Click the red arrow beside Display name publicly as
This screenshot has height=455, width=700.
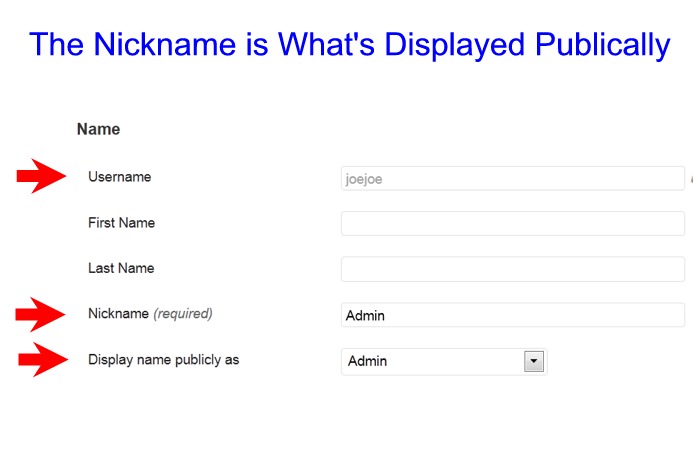point(41,360)
